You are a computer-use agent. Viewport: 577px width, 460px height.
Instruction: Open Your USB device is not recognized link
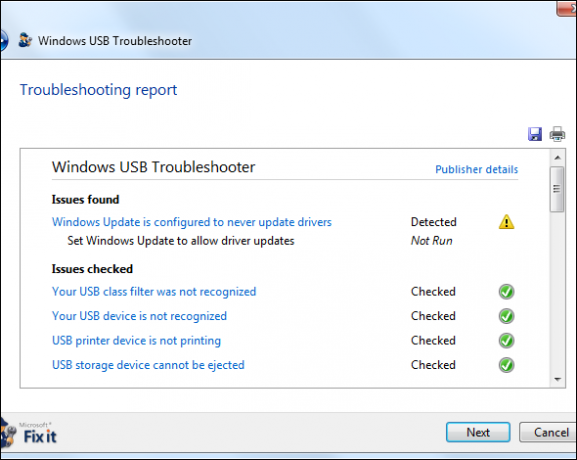(139, 316)
